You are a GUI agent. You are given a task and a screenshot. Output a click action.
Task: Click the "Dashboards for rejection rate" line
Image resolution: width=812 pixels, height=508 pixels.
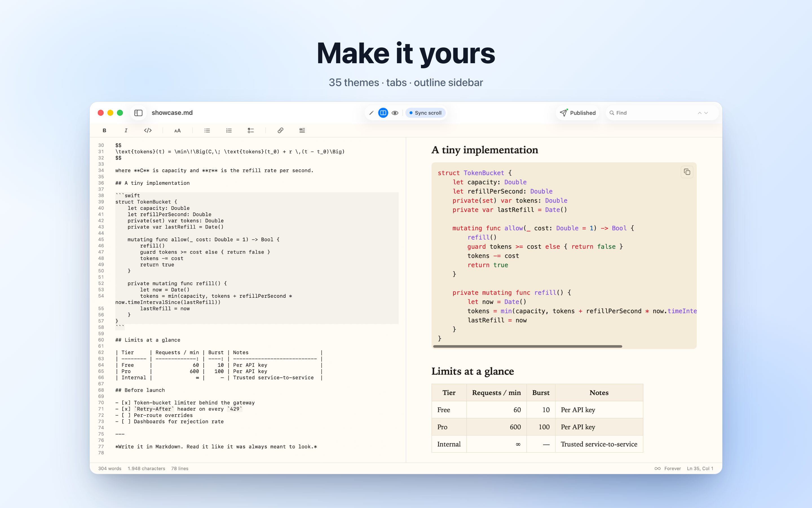(x=169, y=422)
